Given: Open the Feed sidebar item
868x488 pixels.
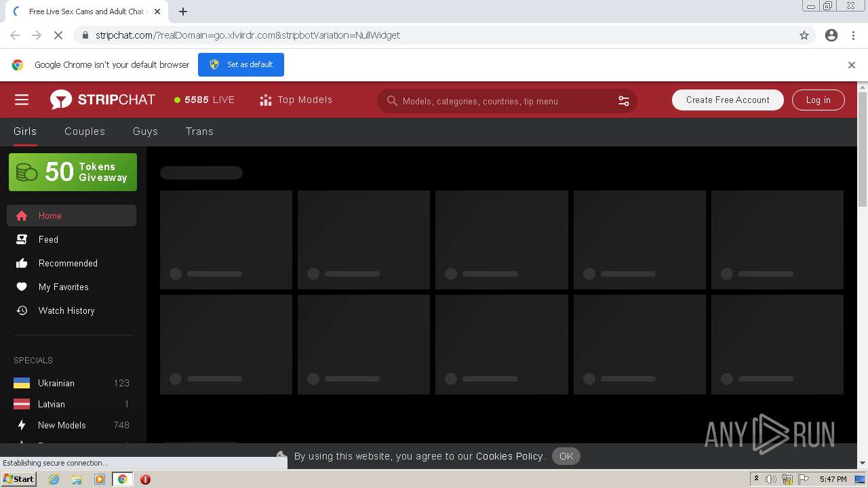Looking at the screenshot, I should point(71,239).
